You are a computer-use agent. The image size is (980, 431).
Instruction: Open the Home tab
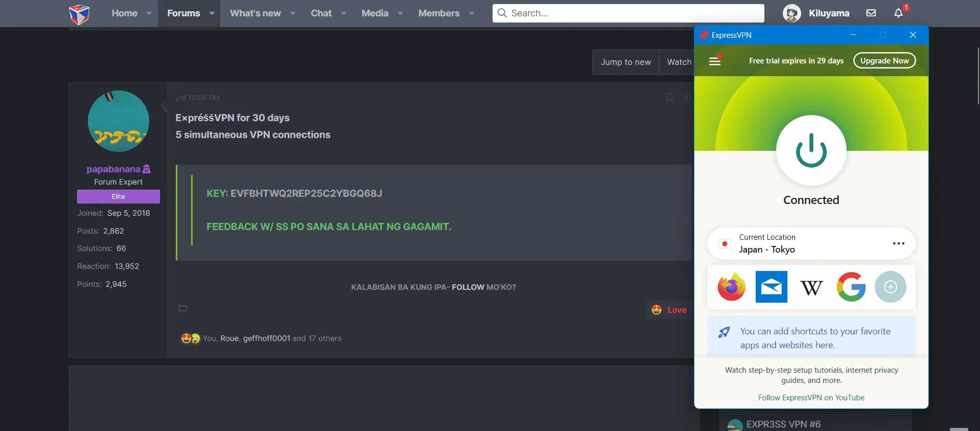tap(125, 13)
